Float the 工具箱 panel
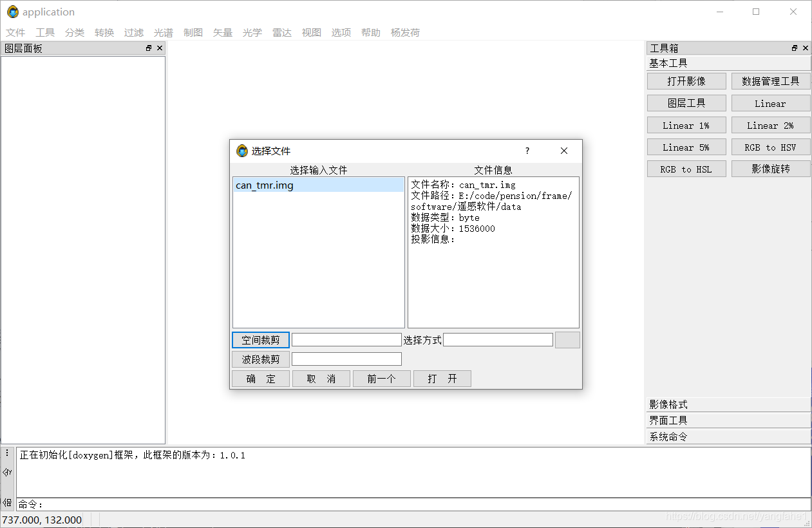Image resolution: width=812 pixels, height=528 pixels. [x=795, y=48]
